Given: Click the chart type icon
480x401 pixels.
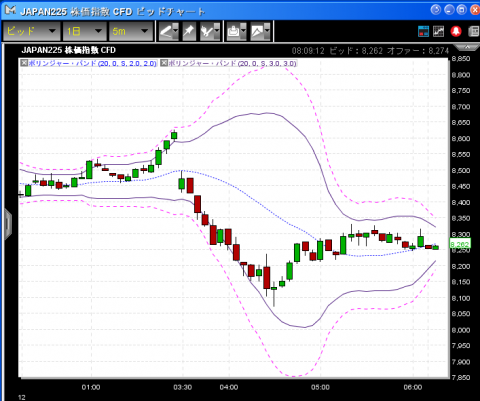Looking at the screenshot, I should point(257,31).
